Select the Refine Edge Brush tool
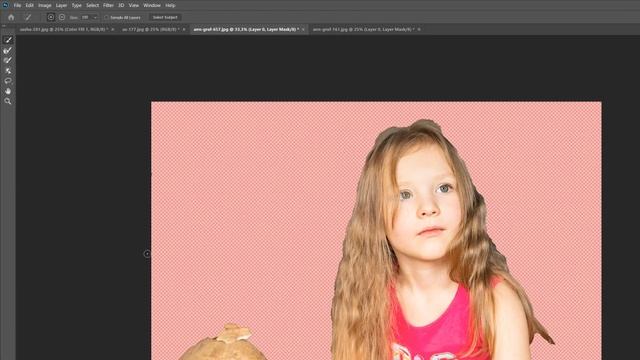The image size is (640, 360). tap(8, 50)
